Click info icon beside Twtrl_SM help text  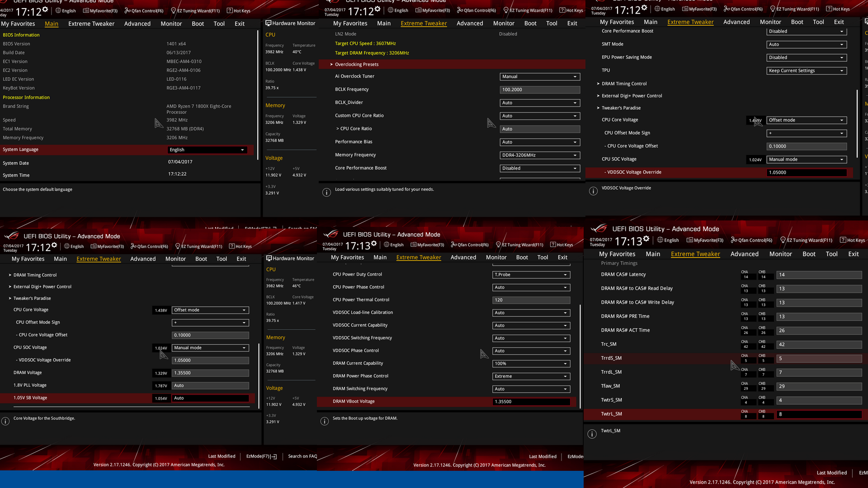click(592, 434)
